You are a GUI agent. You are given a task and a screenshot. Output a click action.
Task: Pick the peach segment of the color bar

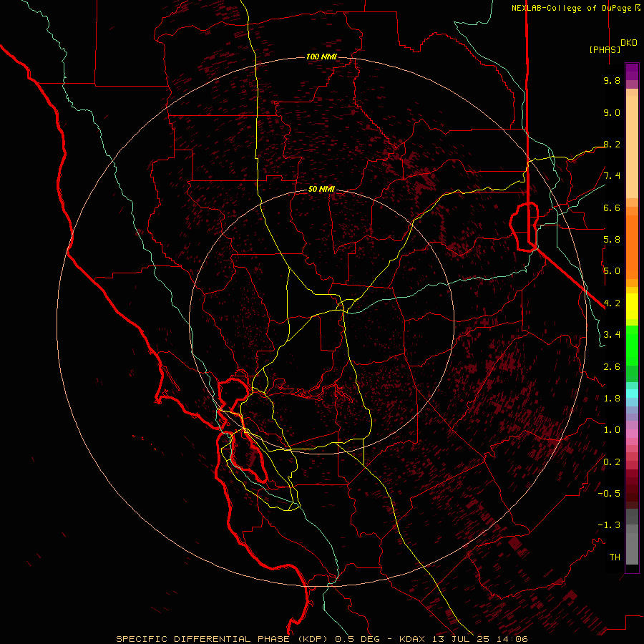point(632,147)
